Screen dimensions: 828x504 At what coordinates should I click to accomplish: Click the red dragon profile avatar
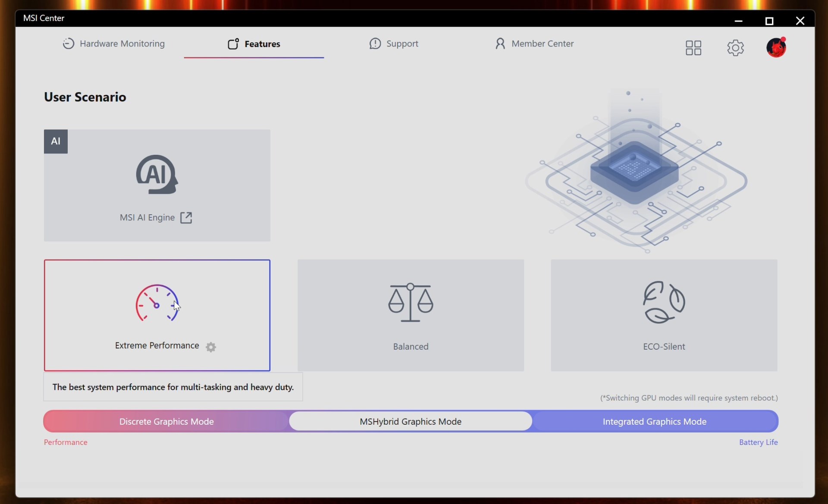tap(776, 47)
